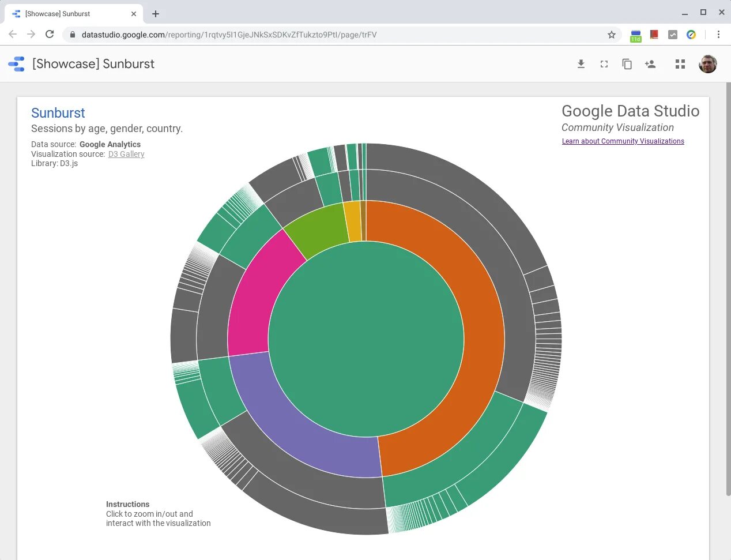The height and width of the screenshot is (560, 731).
Task: Open the Google apps grid
Action: [680, 64]
